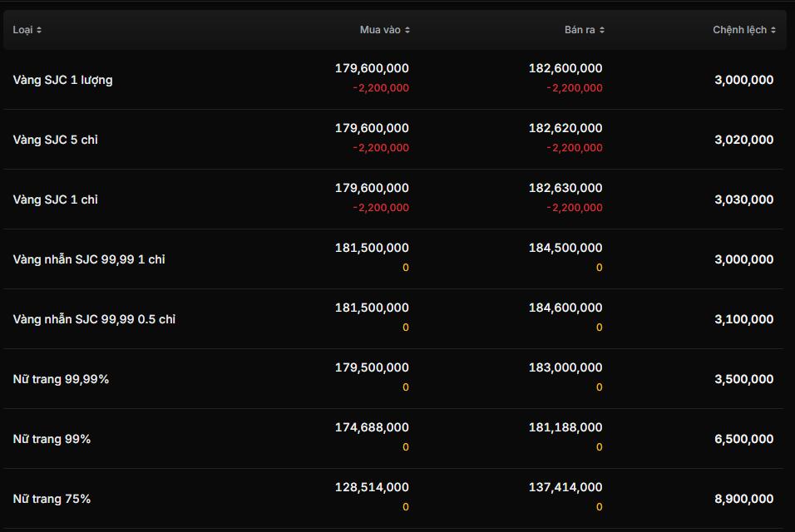The height and width of the screenshot is (532, 795).
Task: Click the sort arrows next to Bán ra
Action: click(x=601, y=30)
